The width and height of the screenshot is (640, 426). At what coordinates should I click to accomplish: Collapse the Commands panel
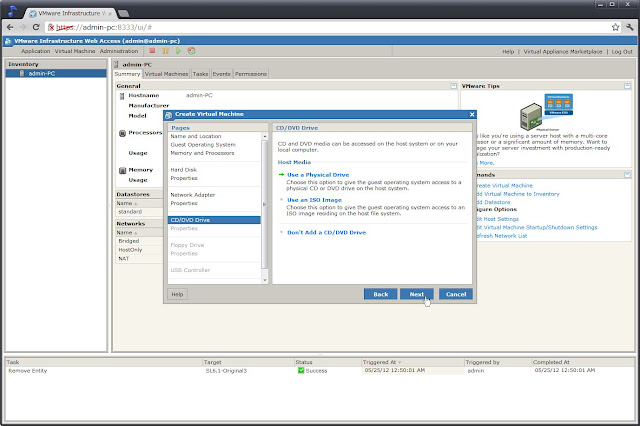pos(627,175)
